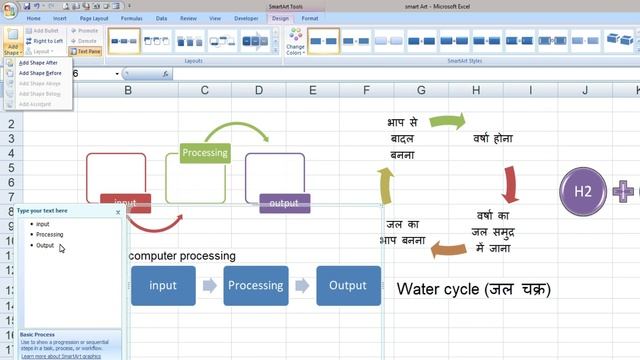Toggle the Text Pane button

(x=85, y=51)
